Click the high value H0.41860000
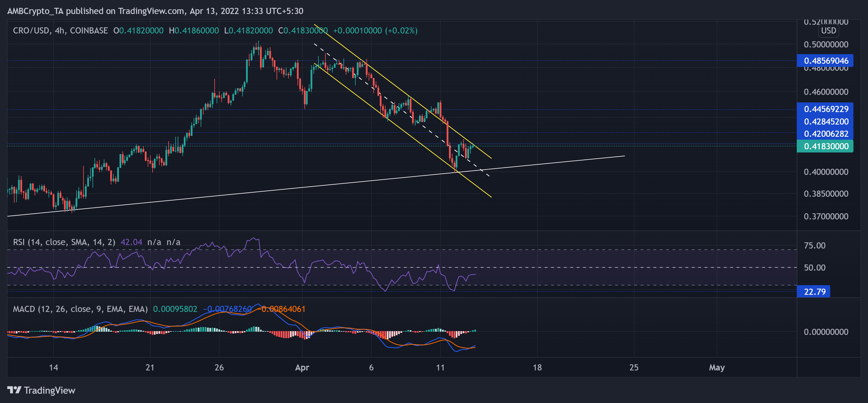Viewport: 868px width, 403px height. pyautogui.click(x=193, y=30)
